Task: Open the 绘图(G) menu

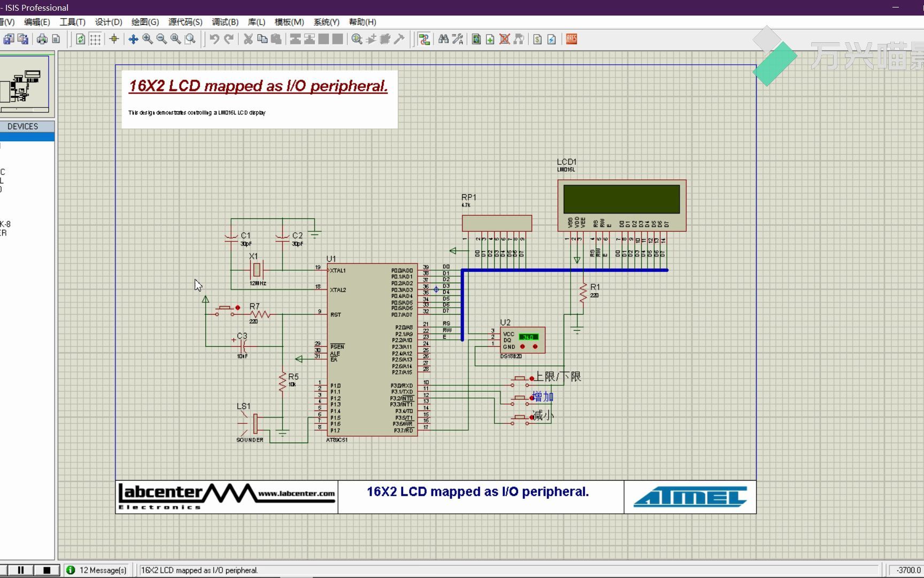Action: coord(145,22)
